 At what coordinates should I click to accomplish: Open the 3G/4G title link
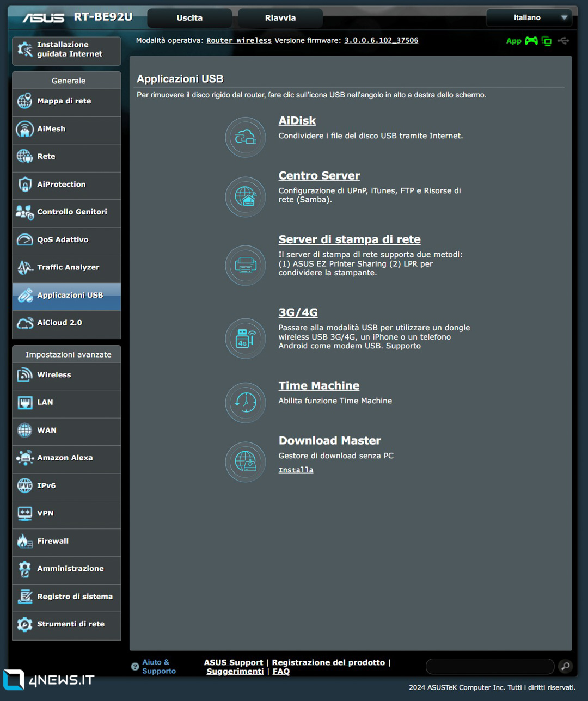[298, 312]
